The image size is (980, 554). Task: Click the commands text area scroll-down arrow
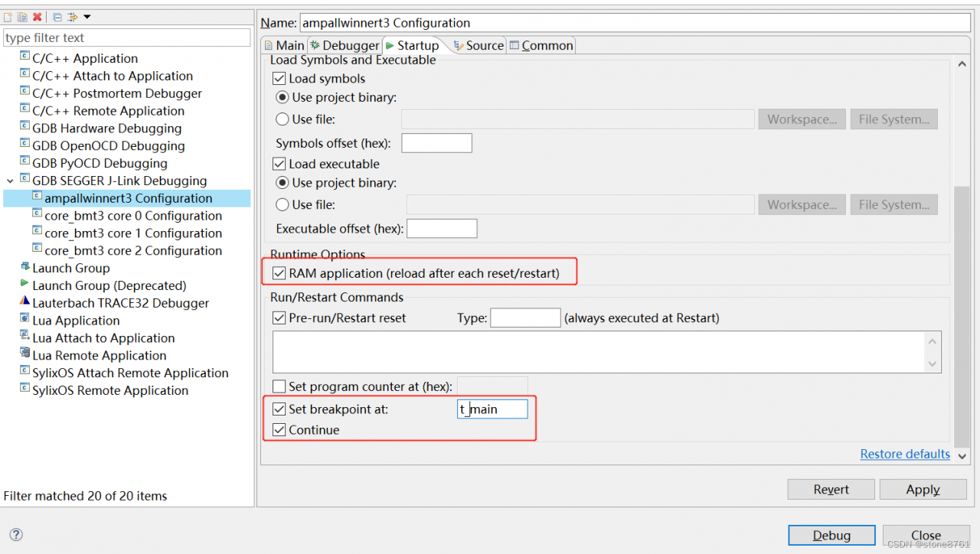click(x=933, y=363)
